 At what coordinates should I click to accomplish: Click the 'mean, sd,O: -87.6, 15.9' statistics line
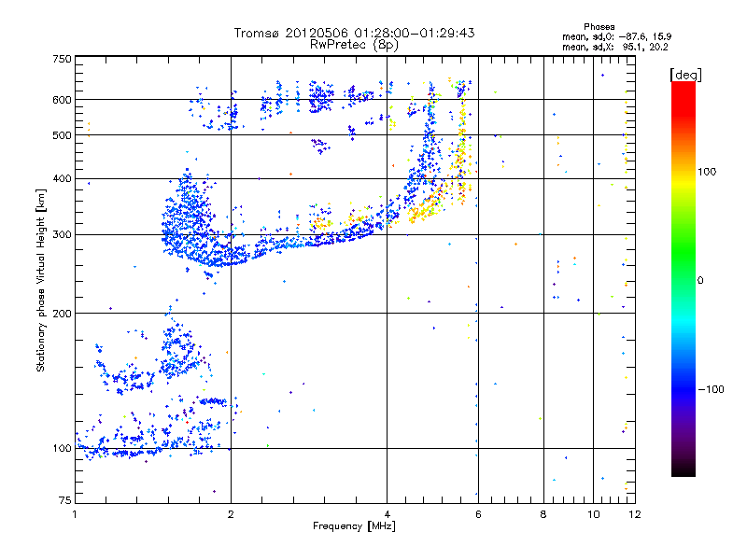pyautogui.click(x=617, y=36)
